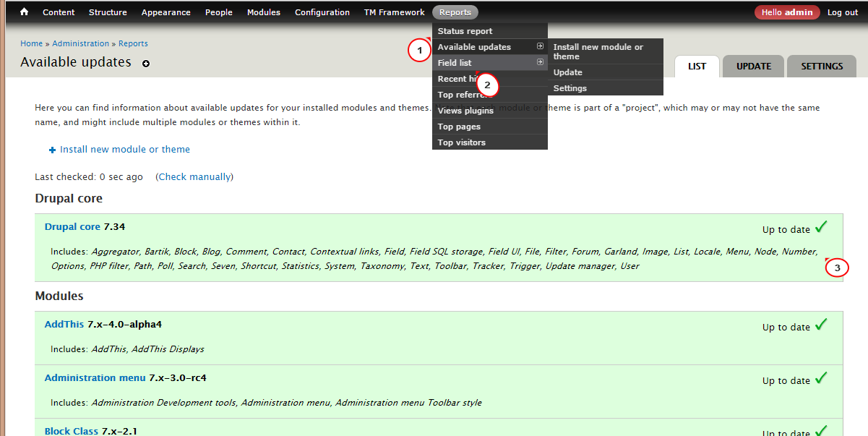The image size is (868, 436).
Task: Open the Configuration menu
Action: tap(322, 12)
